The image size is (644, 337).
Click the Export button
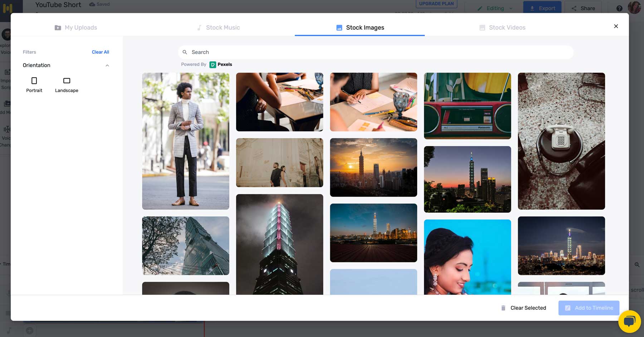[x=542, y=8]
